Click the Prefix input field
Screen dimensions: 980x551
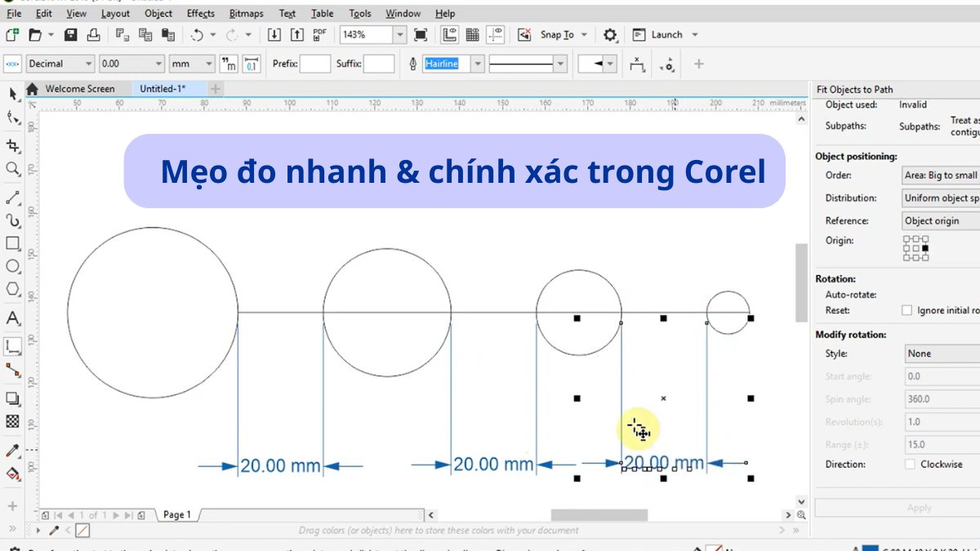[x=315, y=64]
